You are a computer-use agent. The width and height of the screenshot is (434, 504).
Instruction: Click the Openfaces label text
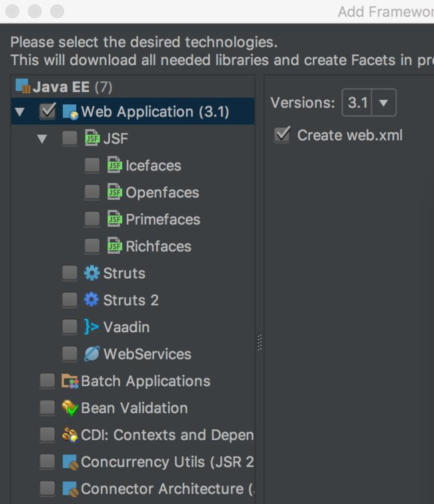tap(162, 193)
